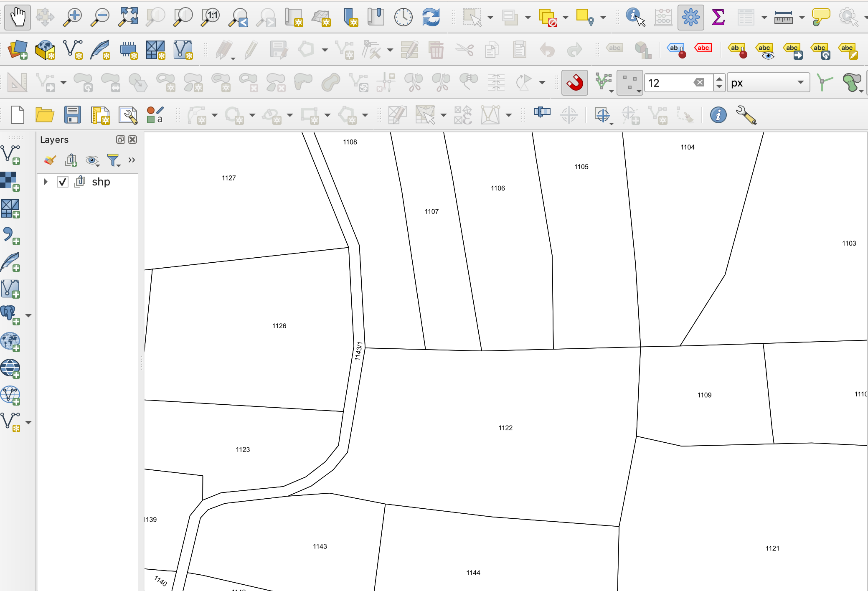Add a vector layer from sidebar

point(10,155)
